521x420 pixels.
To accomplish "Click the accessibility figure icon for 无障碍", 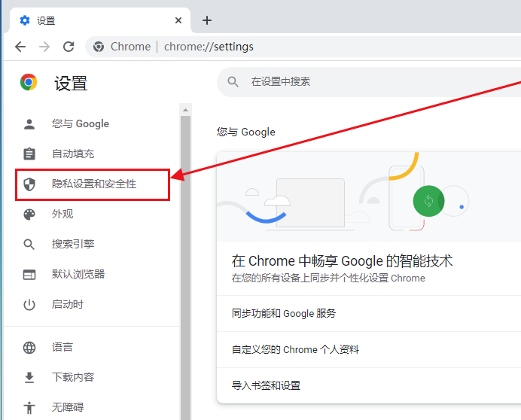I will 29,408.
